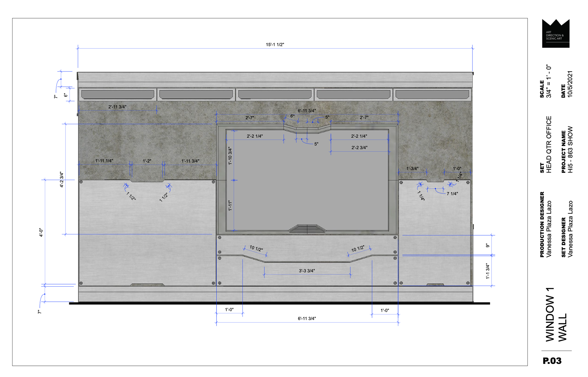588x377 pixels.
Task: Click the leftmost upper recessed panel
Action: click(x=118, y=94)
